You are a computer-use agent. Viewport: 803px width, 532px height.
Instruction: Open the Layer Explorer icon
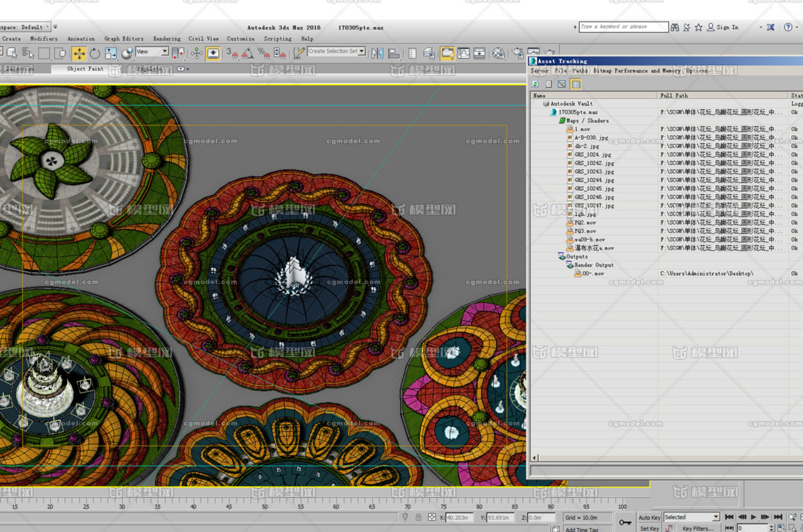(429, 53)
